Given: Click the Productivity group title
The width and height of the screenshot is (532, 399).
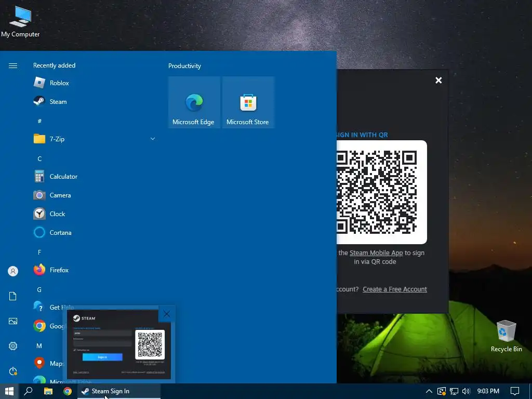Looking at the screenshot, I should point(184,66).
